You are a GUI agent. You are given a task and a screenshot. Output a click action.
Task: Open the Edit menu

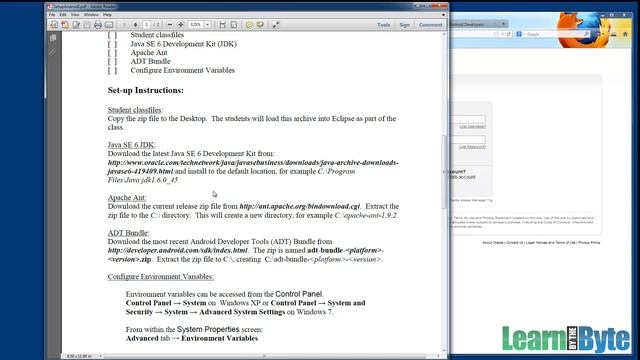[63, 15]
